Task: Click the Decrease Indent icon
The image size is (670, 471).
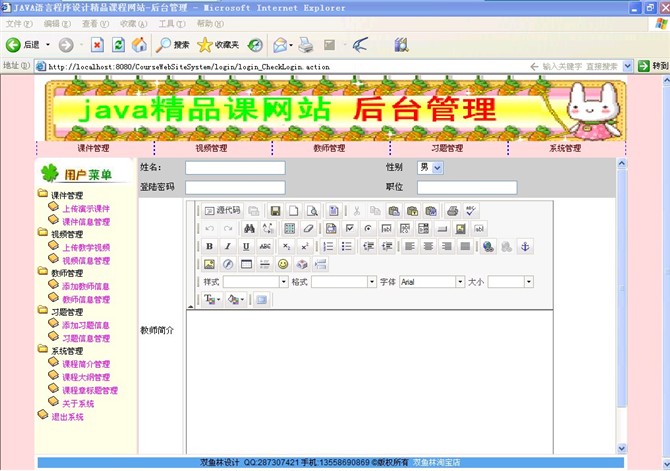Action: 368,247
